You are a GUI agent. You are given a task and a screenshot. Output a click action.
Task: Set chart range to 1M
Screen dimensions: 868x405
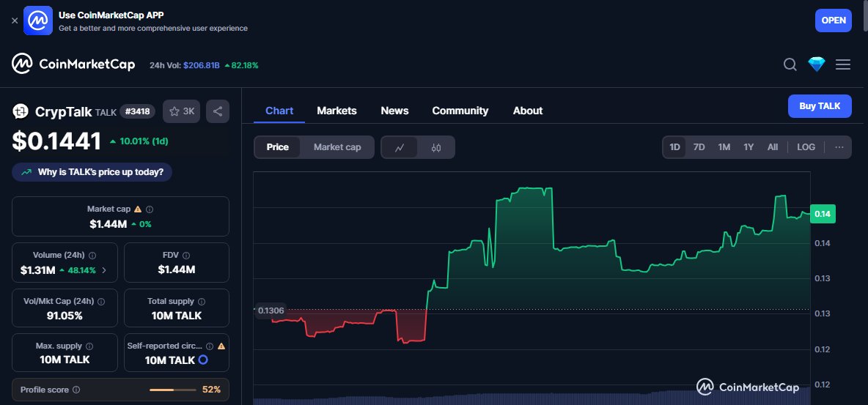[x=724, y=147]
